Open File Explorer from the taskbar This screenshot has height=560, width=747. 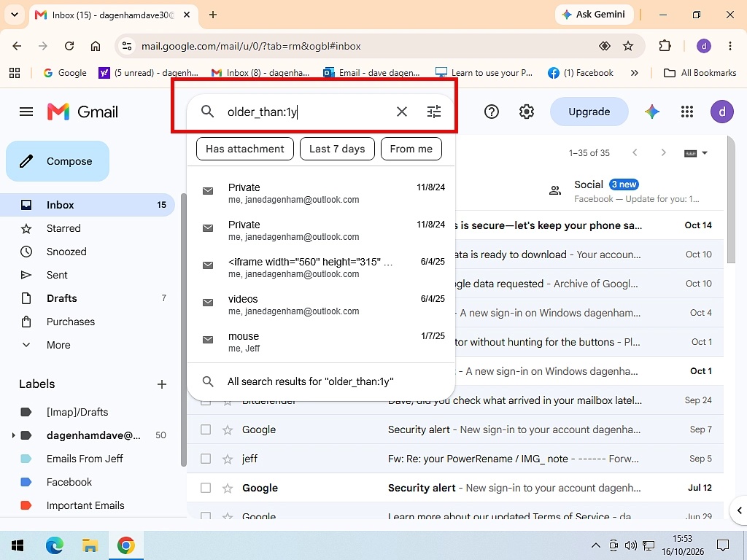click(x=90, y=545)
